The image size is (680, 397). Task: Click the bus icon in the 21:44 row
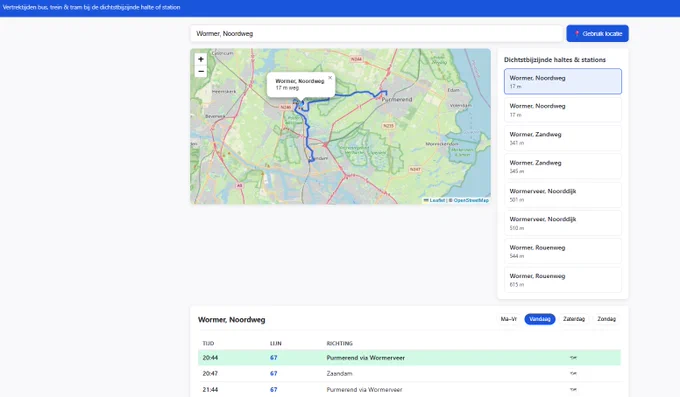(573, 389)
